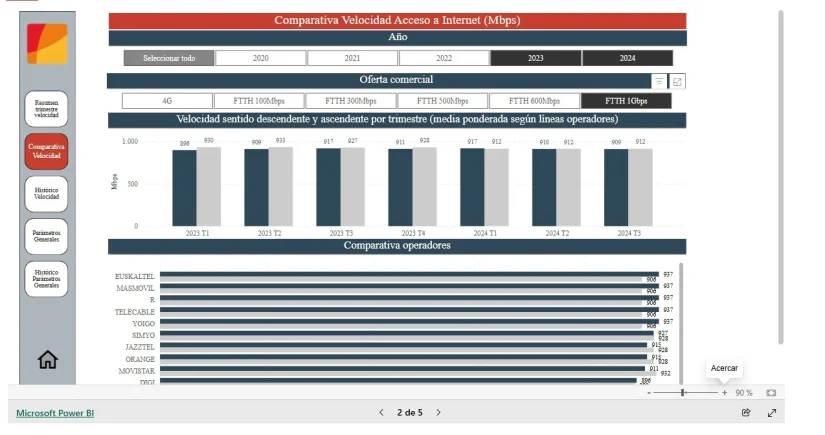Open the Histórico Velocidad page
Image resolution: width=825 pixels, height=435 pixels.
[47, 193]
